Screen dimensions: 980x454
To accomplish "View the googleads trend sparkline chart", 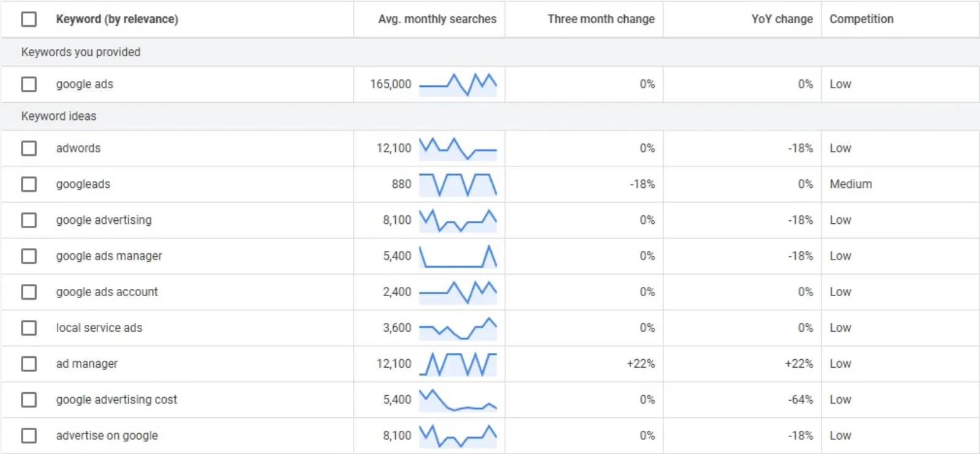I will (x=458, y=185).
